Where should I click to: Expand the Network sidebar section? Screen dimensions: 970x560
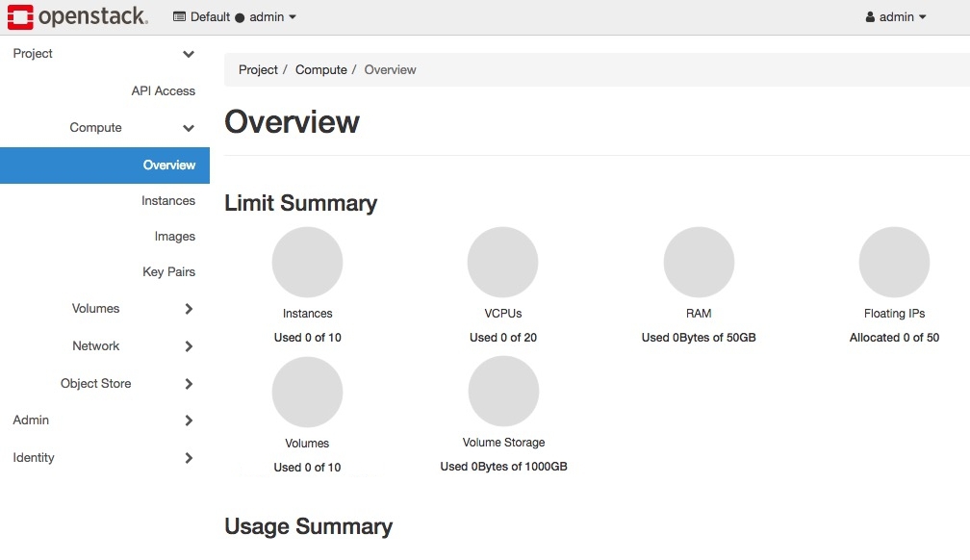pyautogui.click(x=189, y=346)
